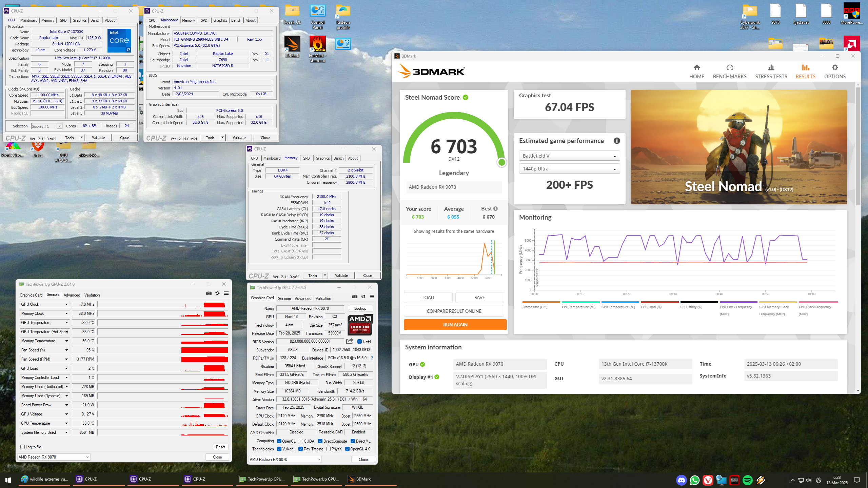This screenshot has height=488, width=868.
Task: Click the 3DMark vertical scrollbar
Action: click(858, 146)
